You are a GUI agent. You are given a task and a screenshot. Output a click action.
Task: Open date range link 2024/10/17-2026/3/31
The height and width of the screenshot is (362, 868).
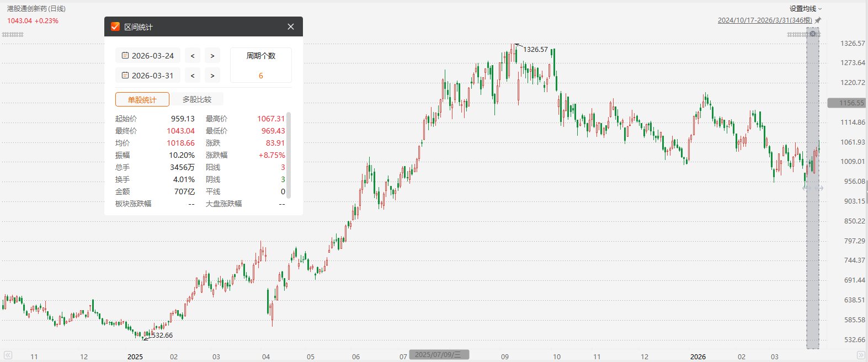click(765, 20)
